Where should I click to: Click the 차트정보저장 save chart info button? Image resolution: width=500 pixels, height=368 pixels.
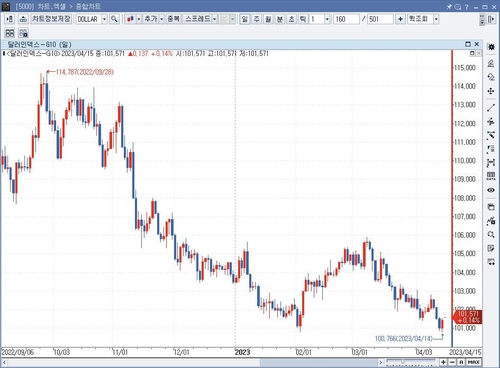tap(52, 19)
